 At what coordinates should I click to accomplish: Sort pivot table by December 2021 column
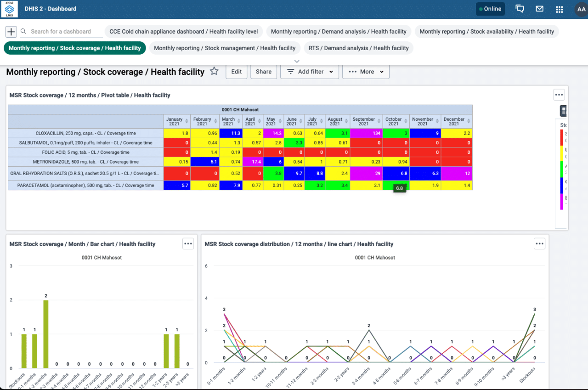[468, 122]
